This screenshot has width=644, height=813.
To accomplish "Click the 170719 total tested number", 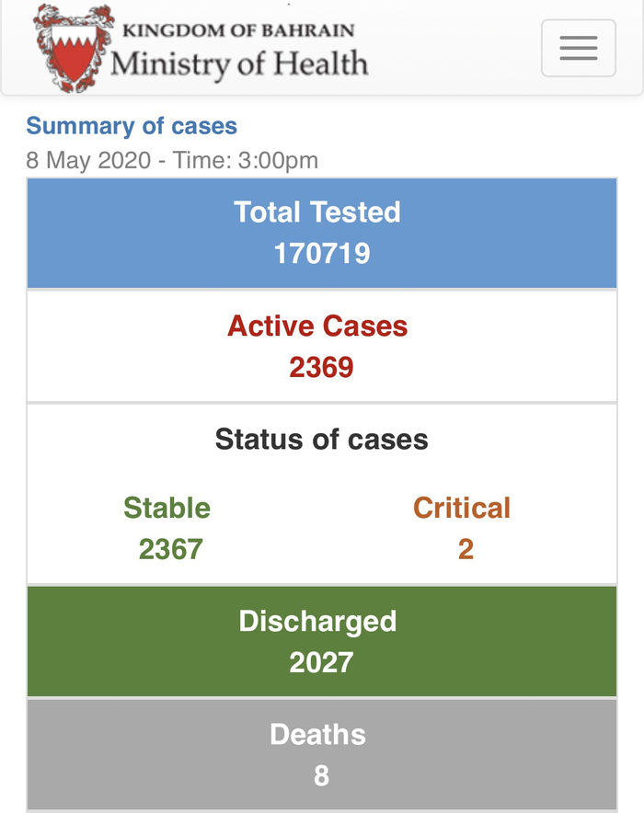I will coord(322,253).
